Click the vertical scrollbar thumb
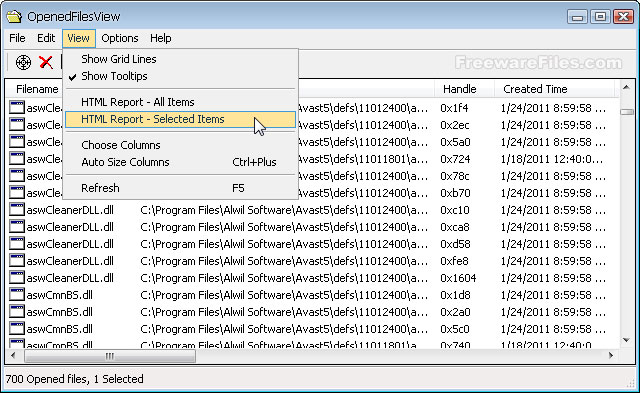640x393 pixels. coord(627,111)
